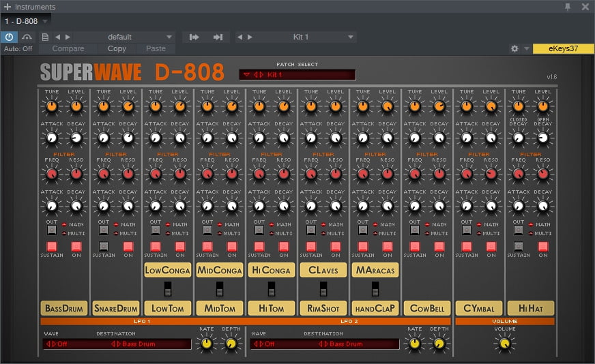Click the master Volume knob
The height and width of the screenshot is (364, 595).
point(504,344)
